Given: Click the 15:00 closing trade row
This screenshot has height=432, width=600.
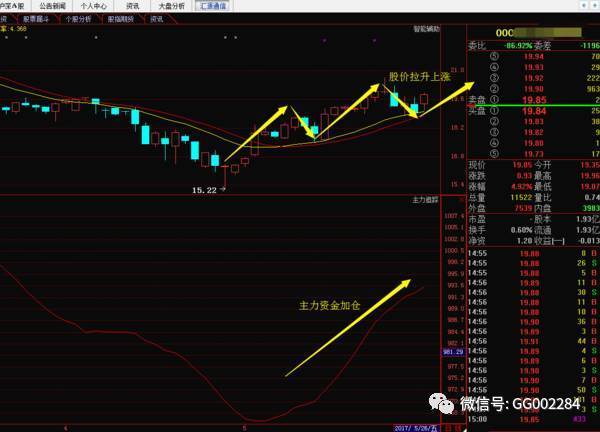Looking at the screenshot, I should pos(533,419).
